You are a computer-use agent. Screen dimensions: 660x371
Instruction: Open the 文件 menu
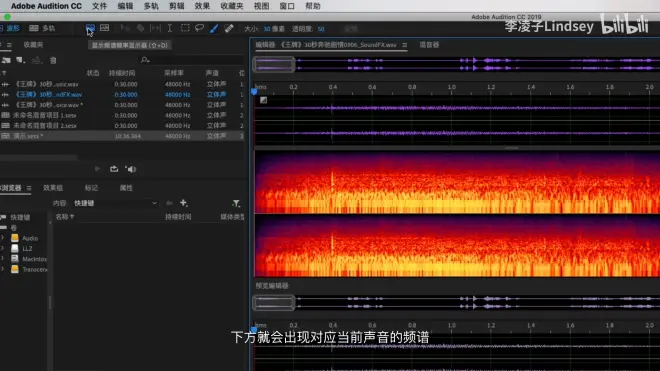(100, 6)
